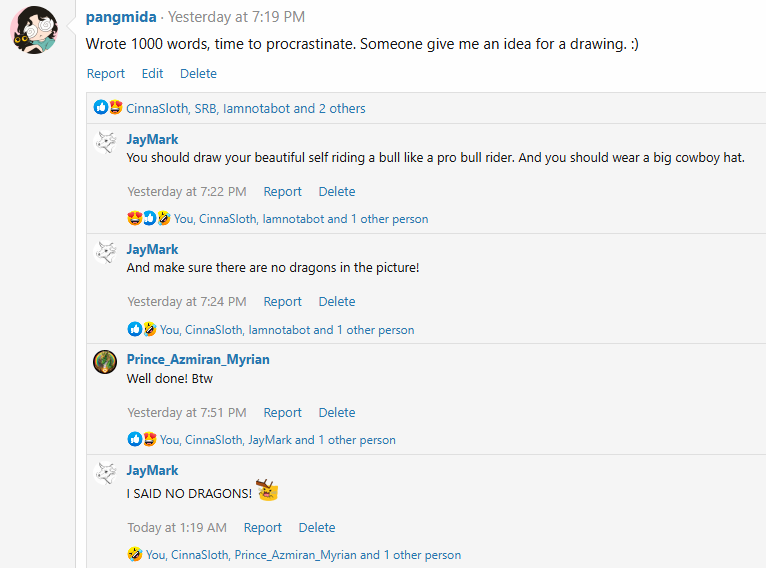
Task: Click the laughing reaction icon on the last comment
Action: [135, 554]
